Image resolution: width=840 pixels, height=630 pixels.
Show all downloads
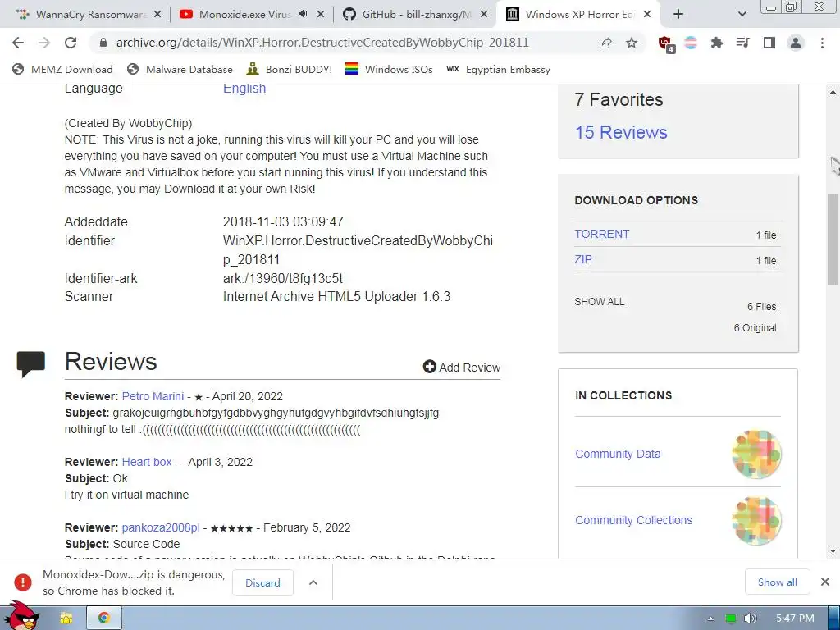[778, 582]
